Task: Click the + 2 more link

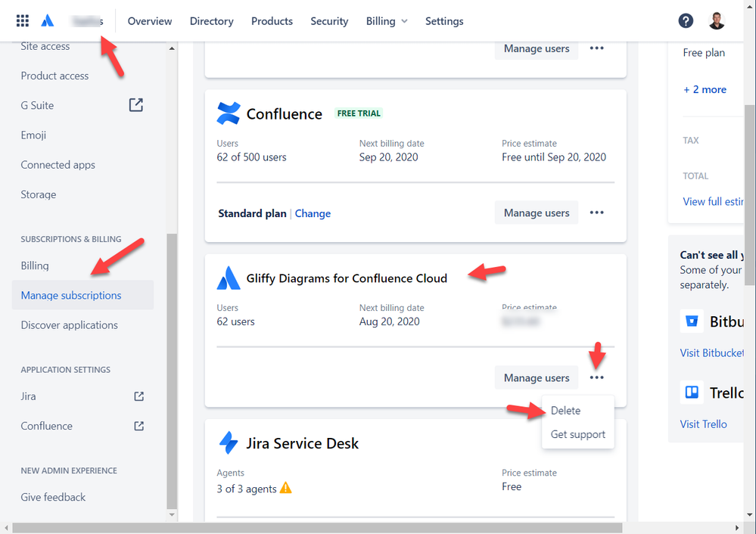Action: (x=705, y=90)
